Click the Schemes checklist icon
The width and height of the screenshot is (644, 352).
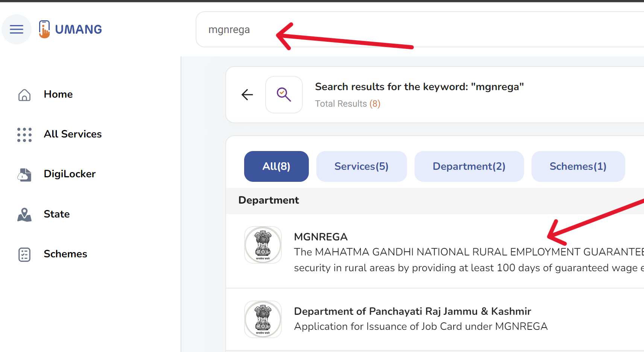pos(24,254)
